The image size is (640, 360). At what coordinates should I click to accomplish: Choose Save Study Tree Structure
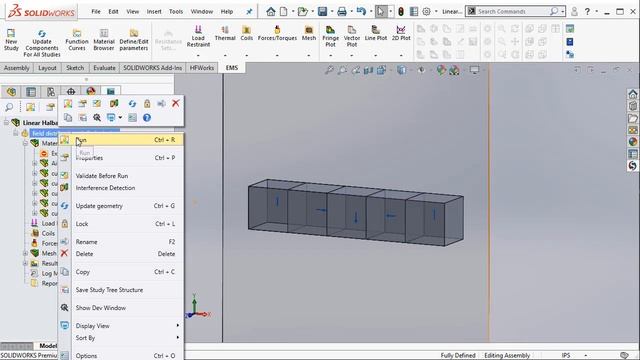(x=121, y=290)
